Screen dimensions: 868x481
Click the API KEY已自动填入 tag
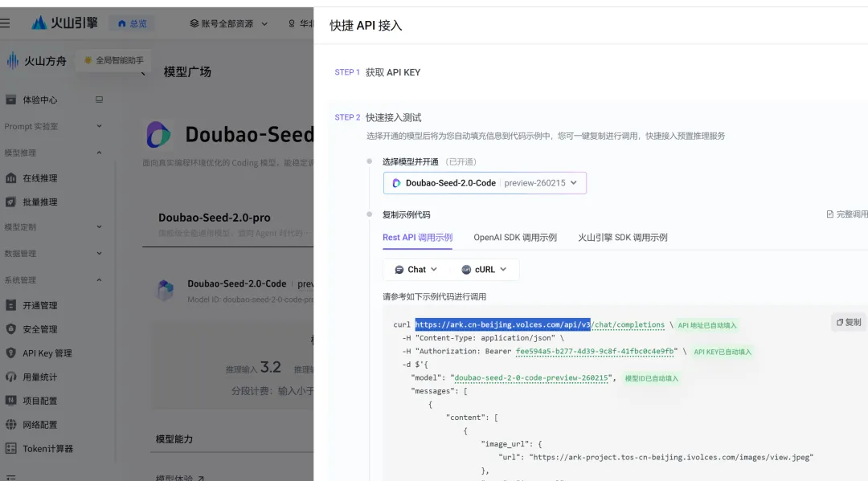click(x=723, y=353)
